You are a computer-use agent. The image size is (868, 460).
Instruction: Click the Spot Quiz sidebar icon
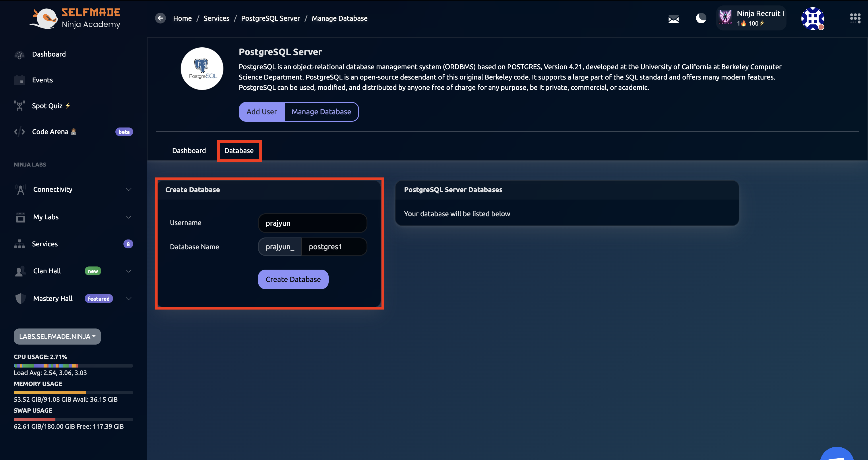[20, 106]
